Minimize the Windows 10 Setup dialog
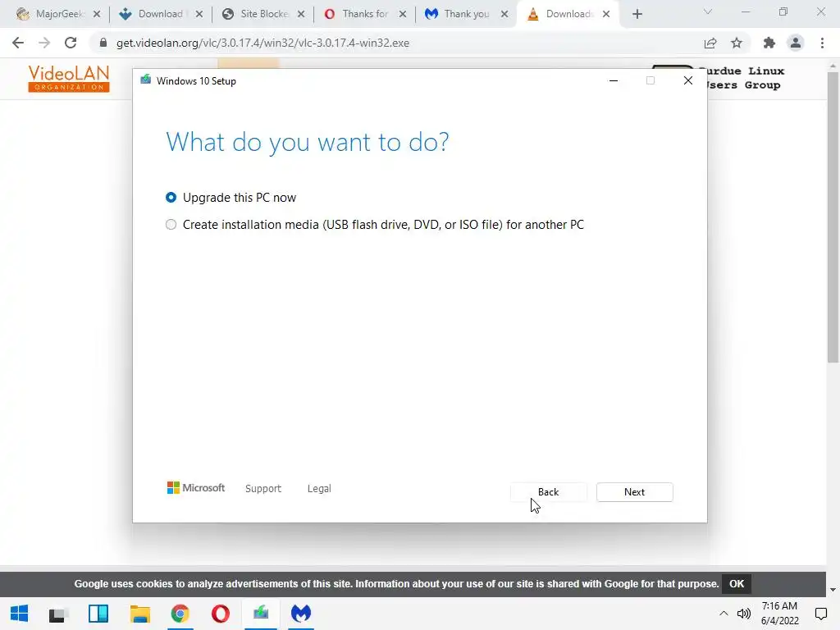The height and width of the screenshot is (630, 840). tap(614, 80)
